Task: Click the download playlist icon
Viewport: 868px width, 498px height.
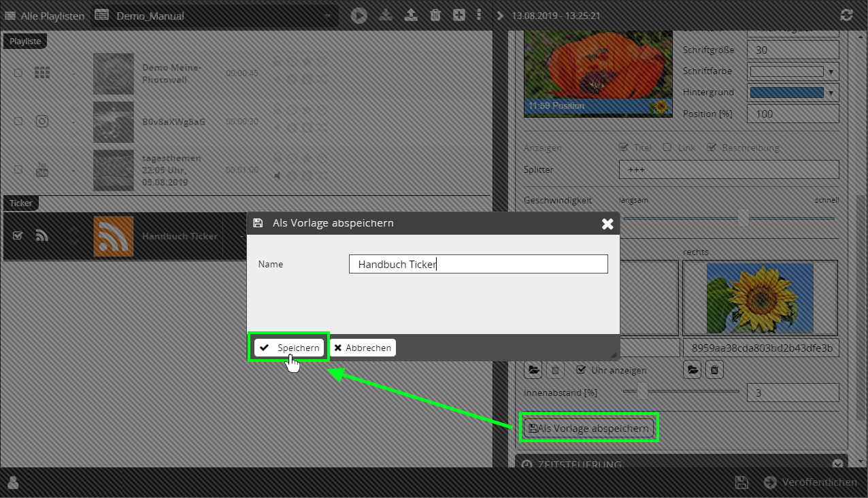Action: tap(386, 15)
